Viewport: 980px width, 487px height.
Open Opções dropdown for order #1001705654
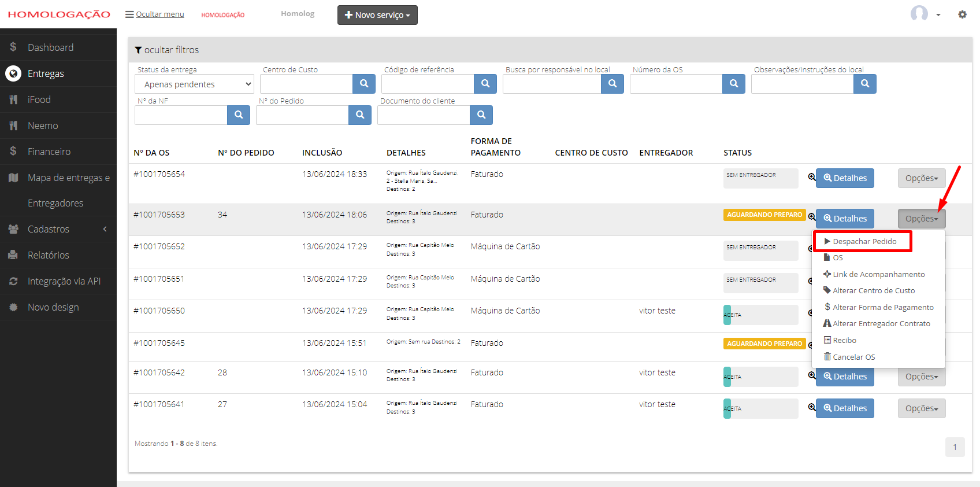(922, 178)
